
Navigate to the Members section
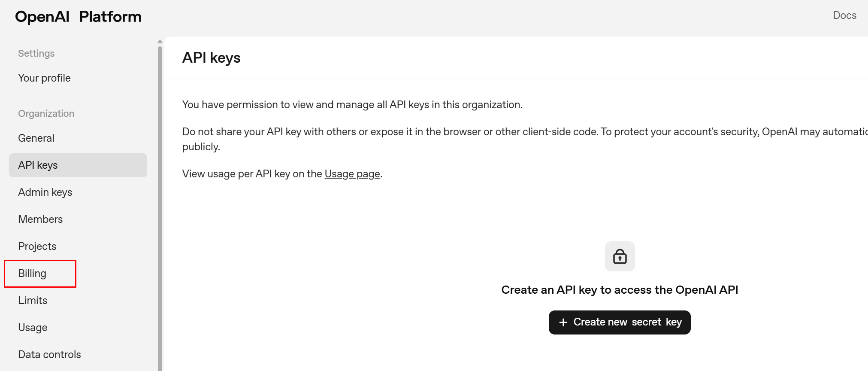click(x=40, y=219)
